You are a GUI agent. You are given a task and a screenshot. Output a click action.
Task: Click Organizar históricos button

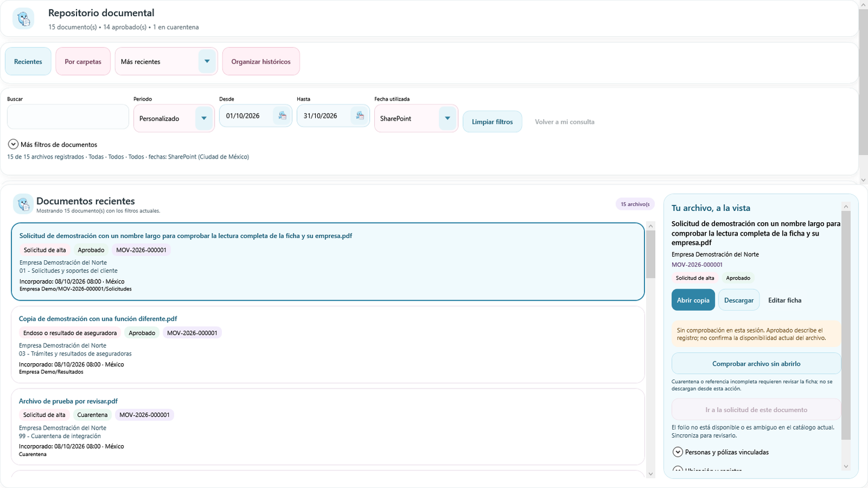261,61
